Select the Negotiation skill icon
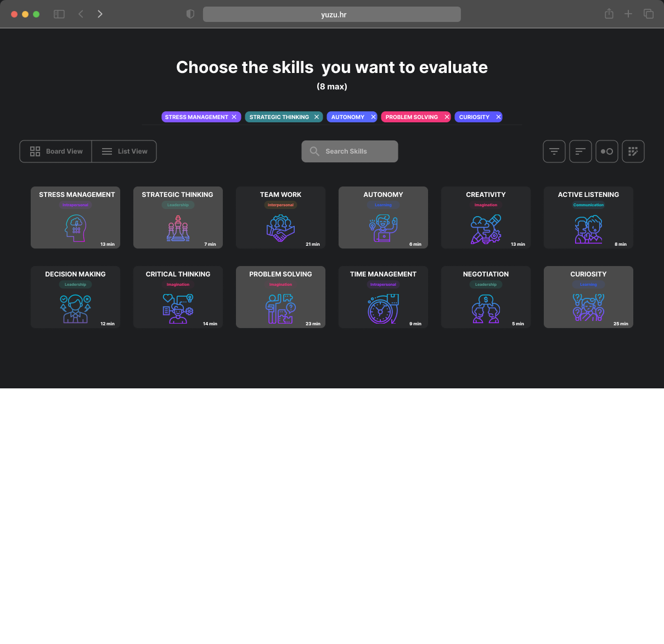Viewport: 664px width, 644px height. coord(486,308)
